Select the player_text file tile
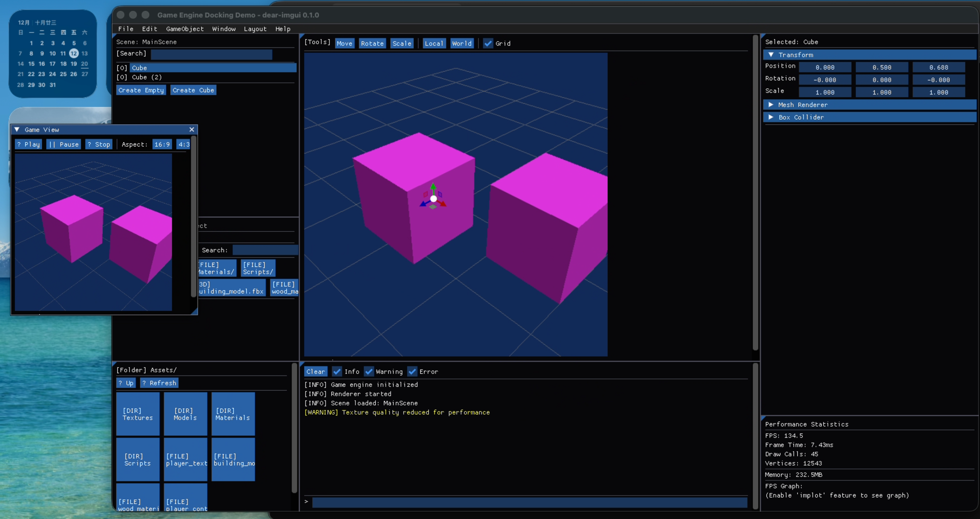980x519 pixels. tap(185, 459)
